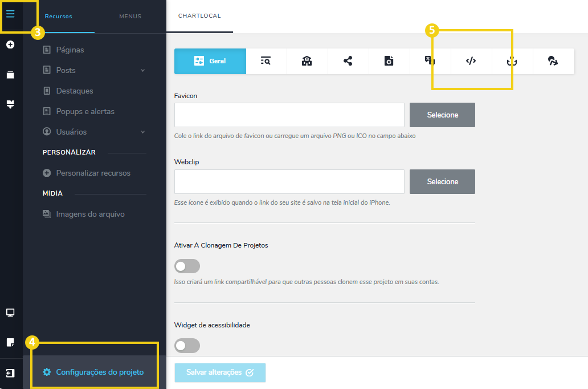This screenshot has height=389, width=588.
Task: Open the hamburger menu icon
Action: pos(10,14)
